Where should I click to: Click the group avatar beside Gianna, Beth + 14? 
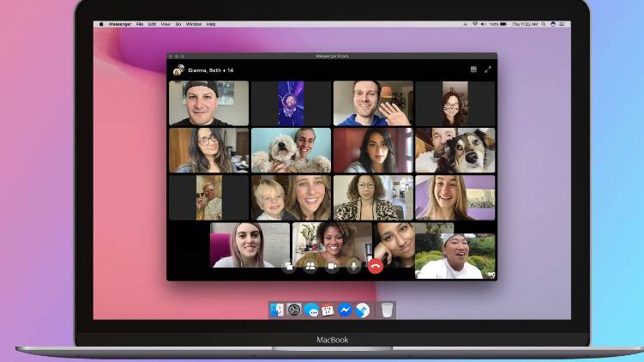[178, 70]
